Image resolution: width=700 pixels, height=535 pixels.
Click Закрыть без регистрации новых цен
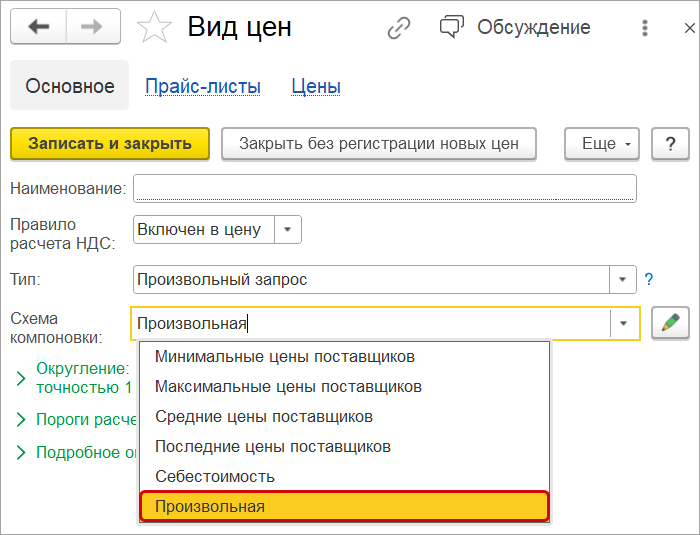pyautogui.click(x=379, y=143)
